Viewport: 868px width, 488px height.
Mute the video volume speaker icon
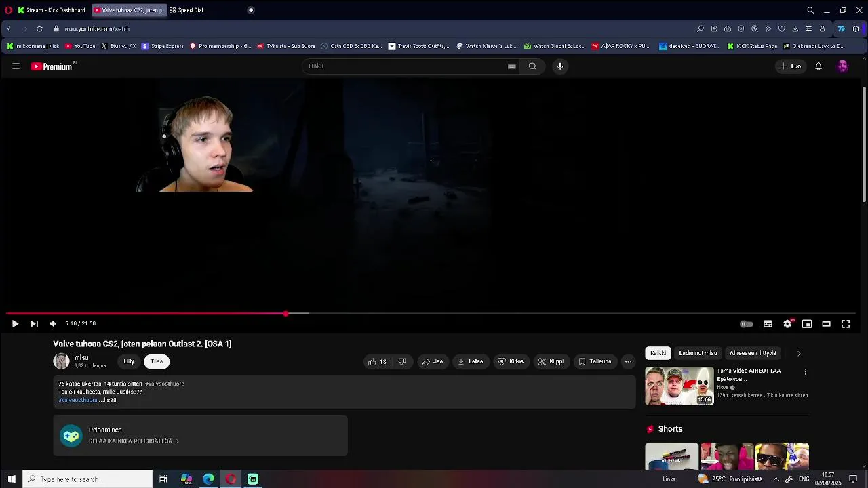point(53,324)
